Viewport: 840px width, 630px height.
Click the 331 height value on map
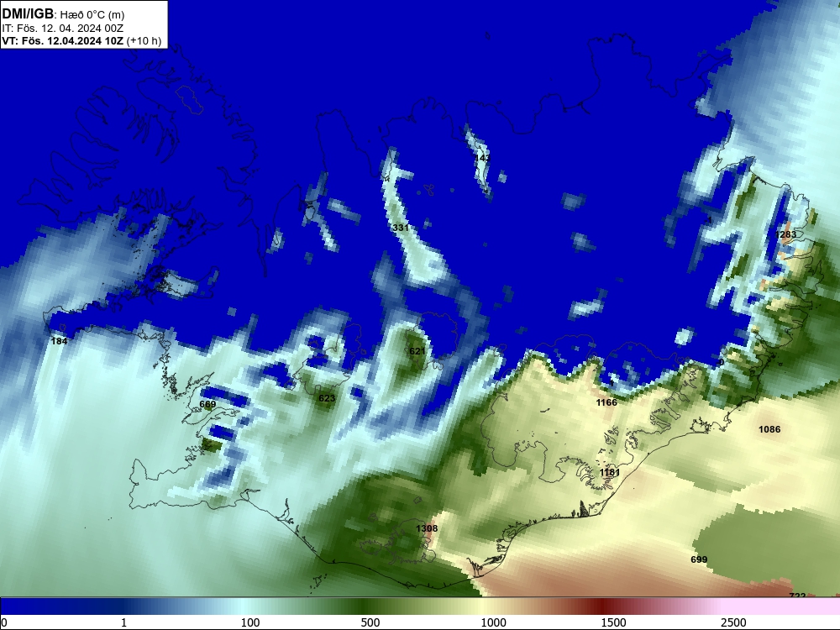pos(400,228)
